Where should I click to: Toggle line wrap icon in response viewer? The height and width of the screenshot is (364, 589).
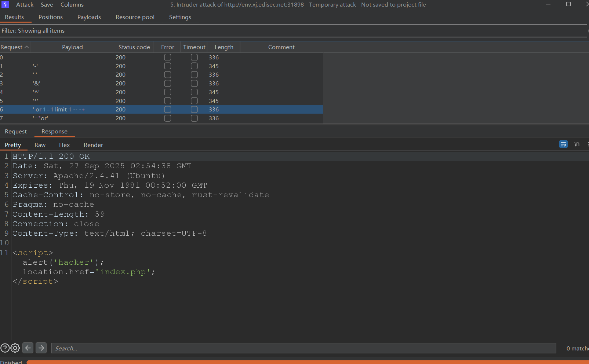click(563, 144)
